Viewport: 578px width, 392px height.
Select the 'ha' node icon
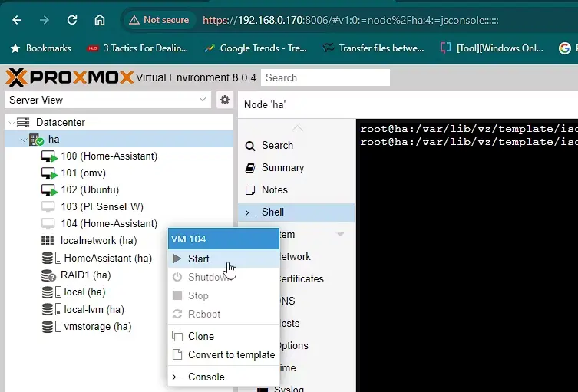pyautogui.click(x=37, y=140)
